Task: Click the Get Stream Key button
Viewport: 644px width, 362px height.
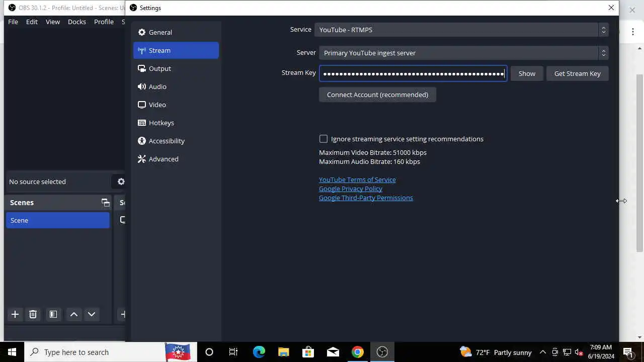Action: coord(577,73)
